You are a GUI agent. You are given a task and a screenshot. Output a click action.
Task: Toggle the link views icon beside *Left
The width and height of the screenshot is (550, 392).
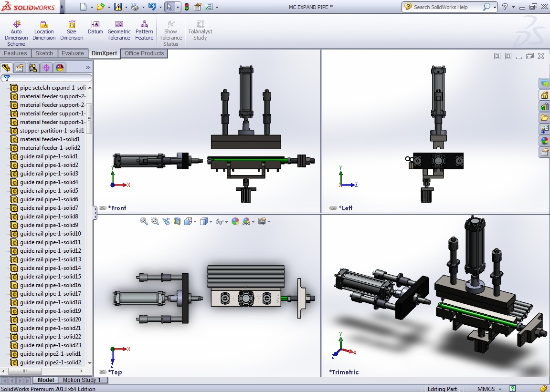[x=333, y=208]
